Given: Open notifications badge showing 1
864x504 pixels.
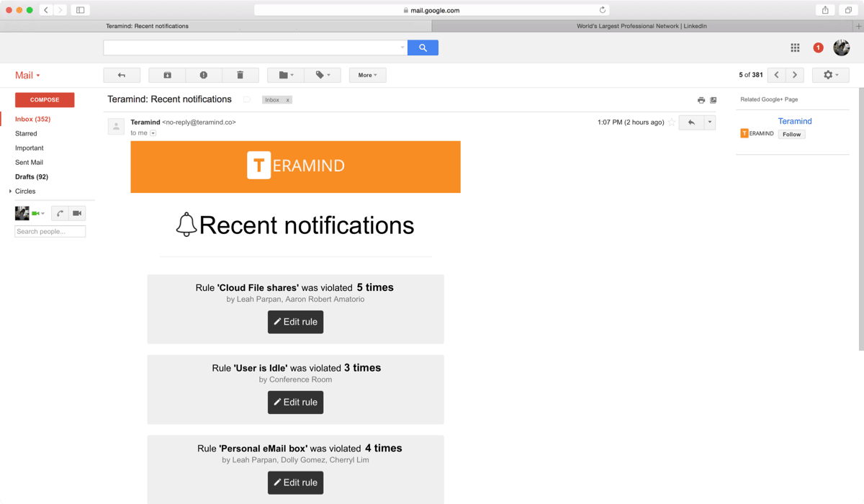Looking at the screenshot, I should pyautogui.click(x=818, y=48).
